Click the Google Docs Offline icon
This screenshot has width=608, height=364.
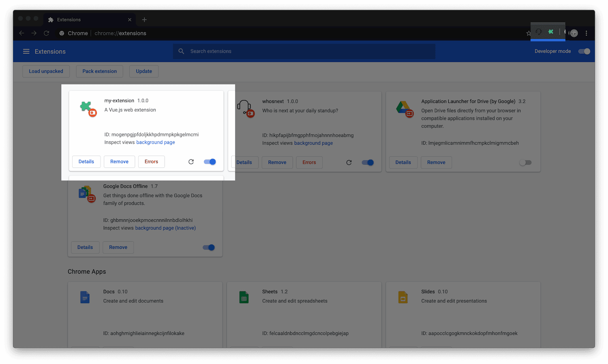point(87,194)
